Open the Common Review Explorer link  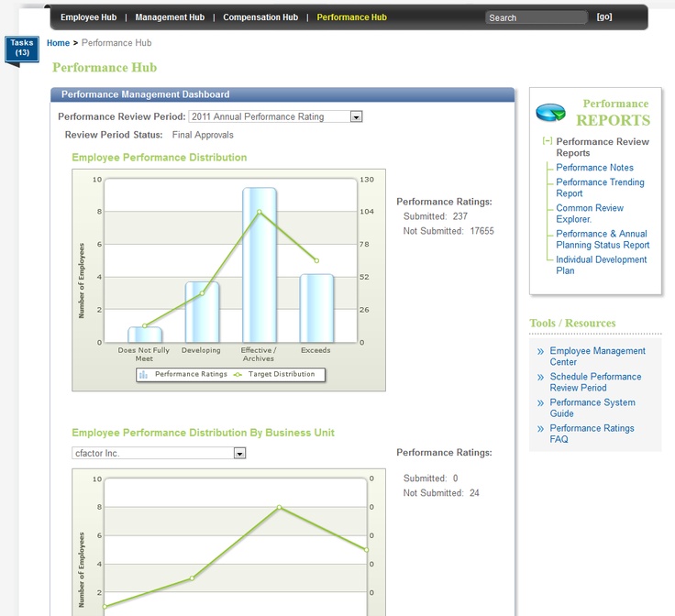coord(590,214)
